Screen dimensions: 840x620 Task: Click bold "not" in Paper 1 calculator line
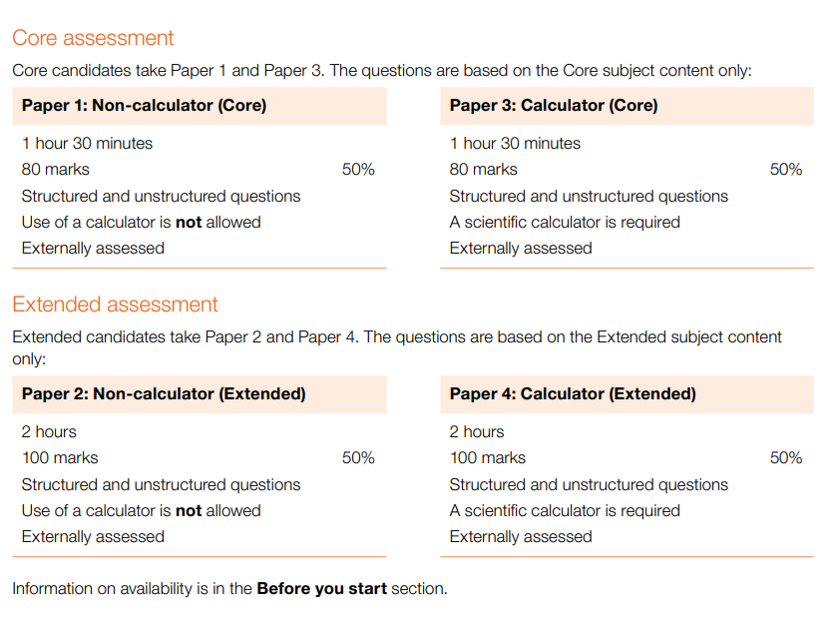click(x=189, y=223)
